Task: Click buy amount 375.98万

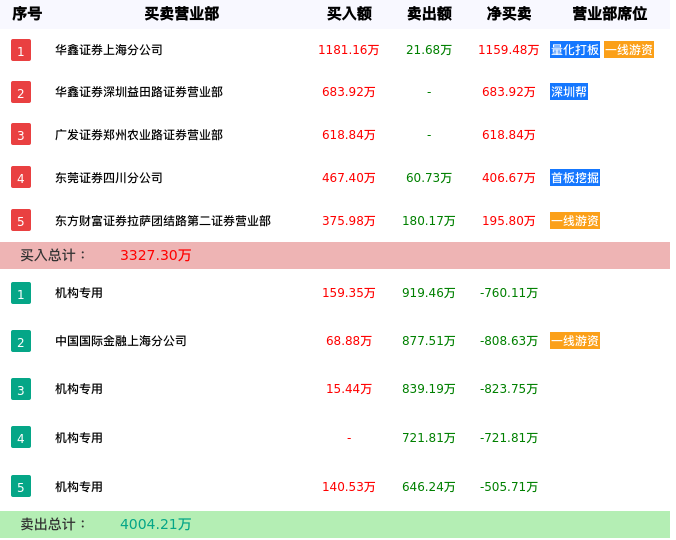Action: [x=349, y=221]
